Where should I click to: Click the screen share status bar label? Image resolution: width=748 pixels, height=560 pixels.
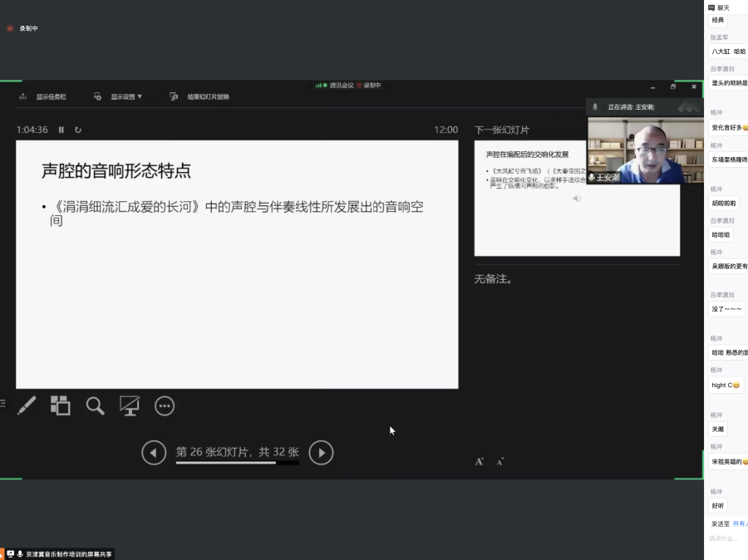[x=69, y=554]
